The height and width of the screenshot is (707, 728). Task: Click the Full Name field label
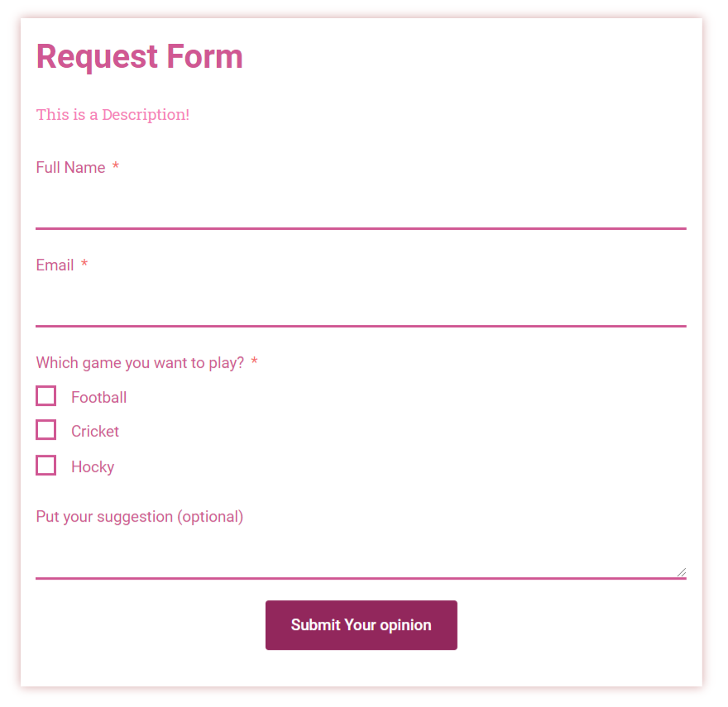pyautogui.click(x=70, y=168)
